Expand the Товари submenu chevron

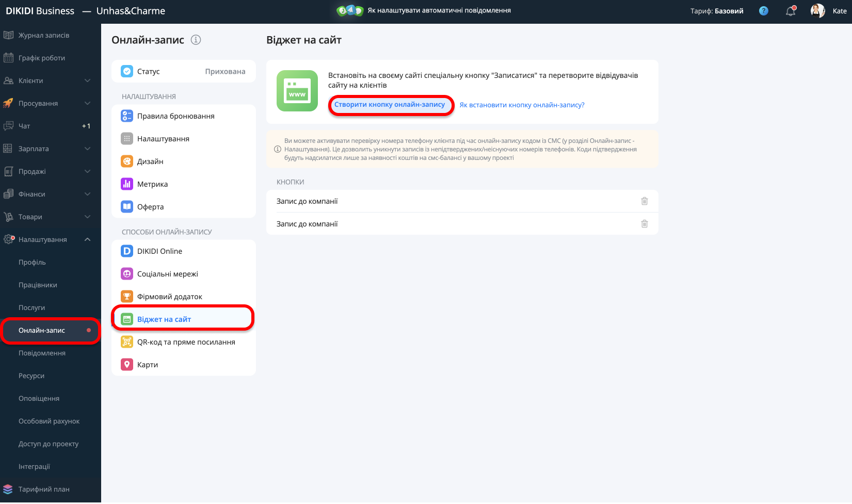tap(88, 217)
